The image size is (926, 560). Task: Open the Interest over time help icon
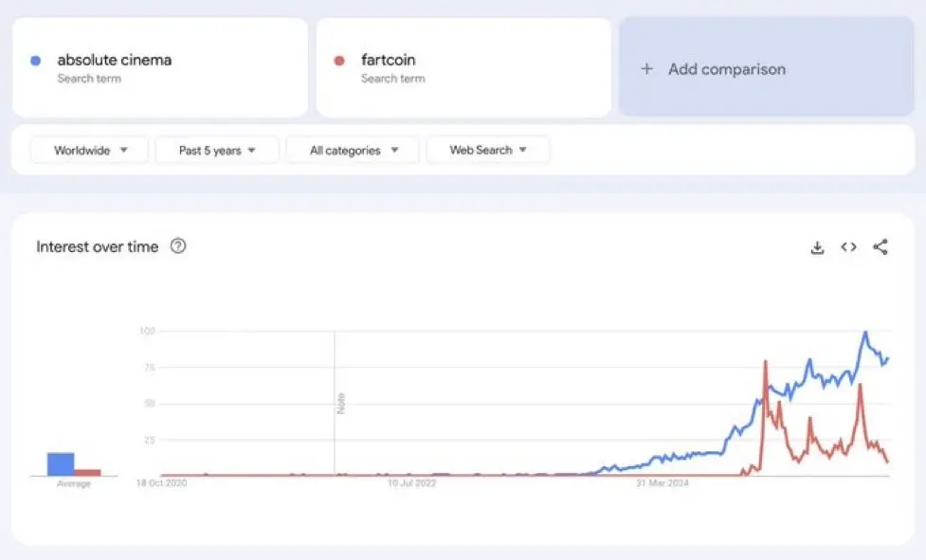pos(178,246)
